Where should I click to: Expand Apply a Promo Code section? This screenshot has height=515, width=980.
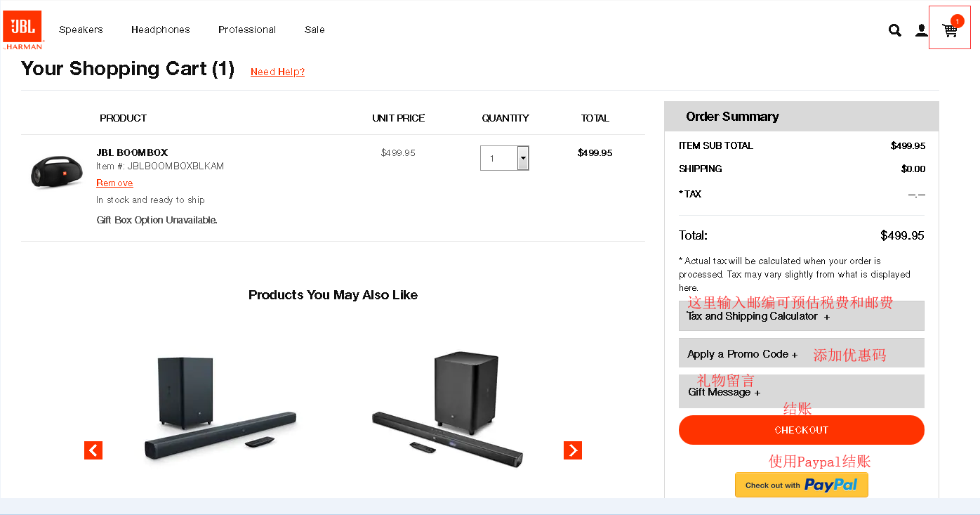click(801, 353)
